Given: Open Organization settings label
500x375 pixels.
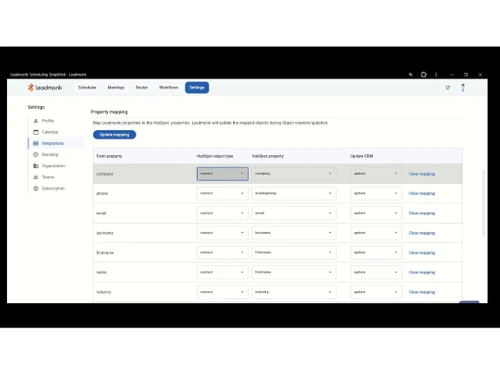Looking at the screenshot, I should coord(53,166).
